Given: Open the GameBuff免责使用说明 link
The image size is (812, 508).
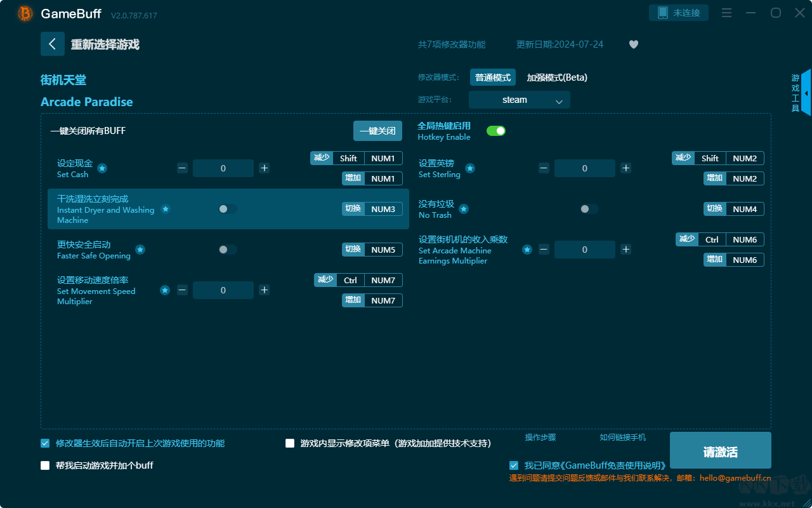Looking at the screenshot, I should tap(612, 465).
